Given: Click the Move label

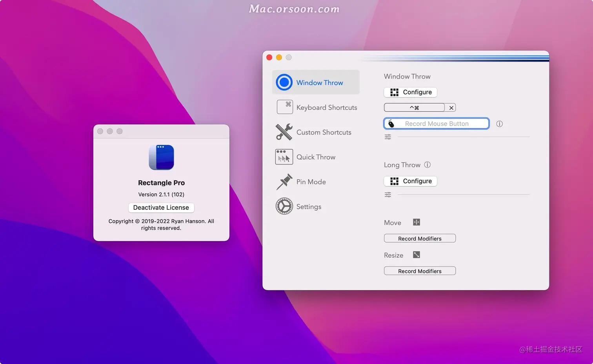Looking at the screenshot, I should tap(393, 223).
